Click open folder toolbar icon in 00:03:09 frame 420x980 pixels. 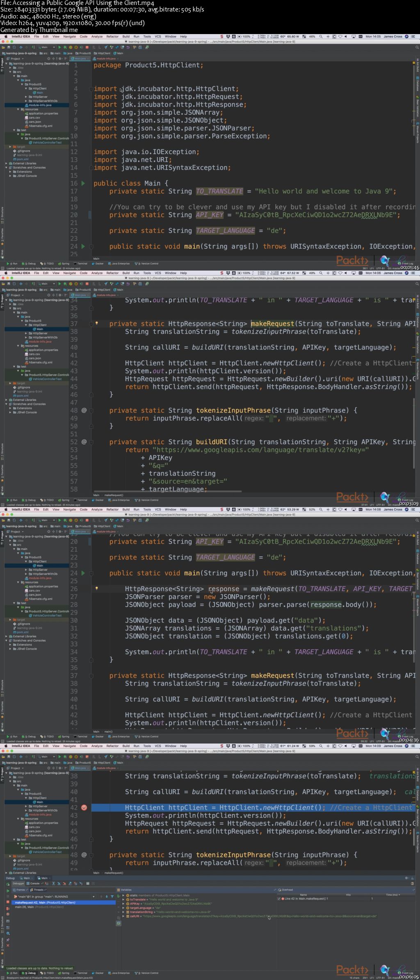(x=3, y=284)
